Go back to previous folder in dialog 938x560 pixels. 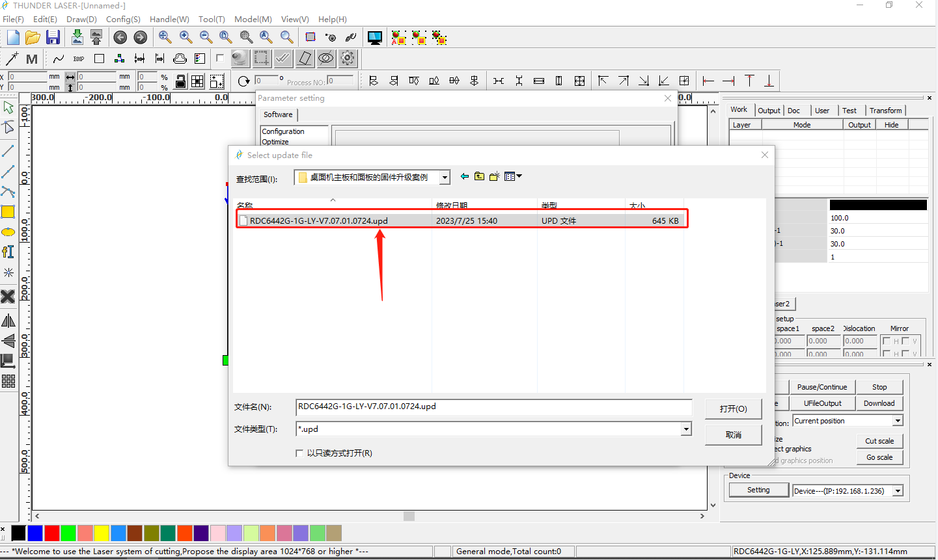tap(464, 176)
